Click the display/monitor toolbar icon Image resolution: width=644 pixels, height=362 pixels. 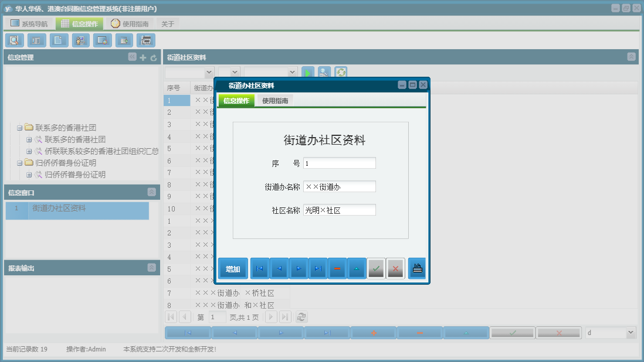(x=102, y=40)
